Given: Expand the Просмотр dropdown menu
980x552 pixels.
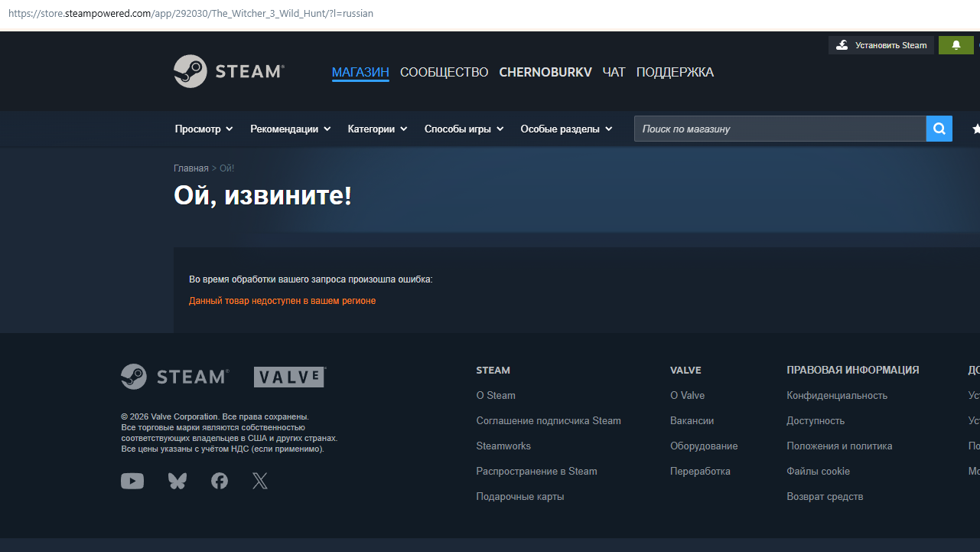Looking at the screenshot, I should click(203, 129).
